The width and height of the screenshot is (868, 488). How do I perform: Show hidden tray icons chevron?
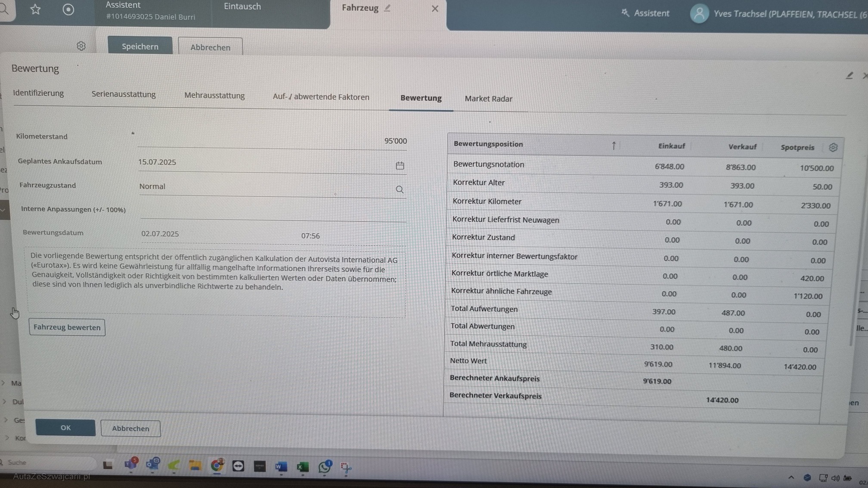pos(791,477)
